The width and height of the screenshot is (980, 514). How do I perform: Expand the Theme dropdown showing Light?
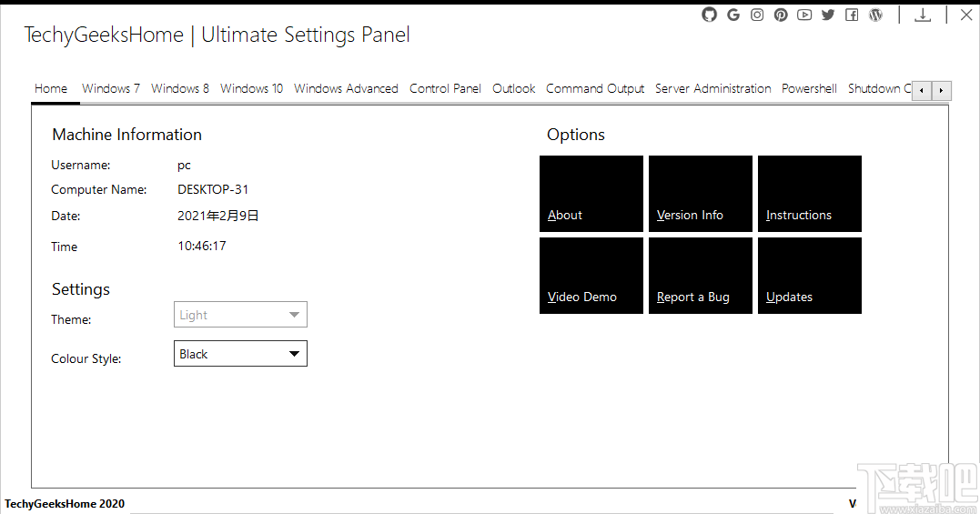point(240,315)
